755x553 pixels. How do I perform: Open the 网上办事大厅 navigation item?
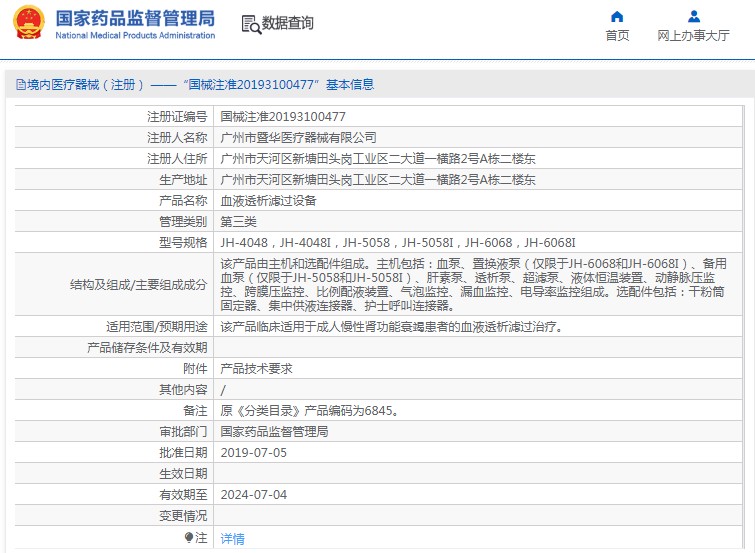coord(693,36)
